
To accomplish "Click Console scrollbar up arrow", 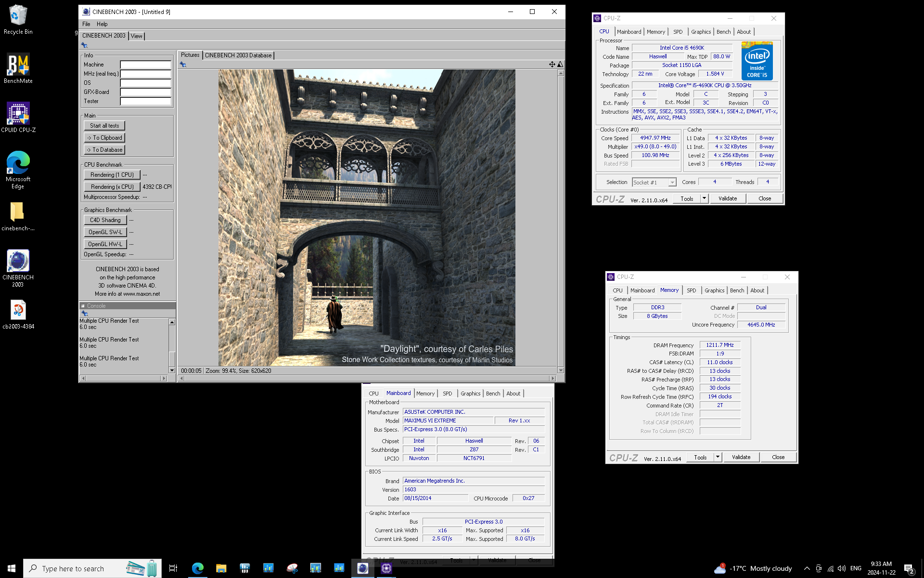I will point(172,322).
